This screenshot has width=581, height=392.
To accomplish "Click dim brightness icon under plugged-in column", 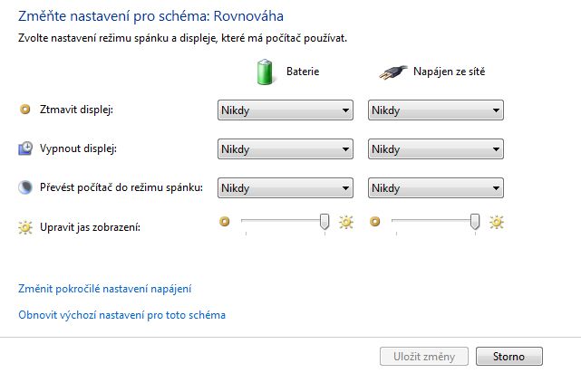I will coord(375,222).
